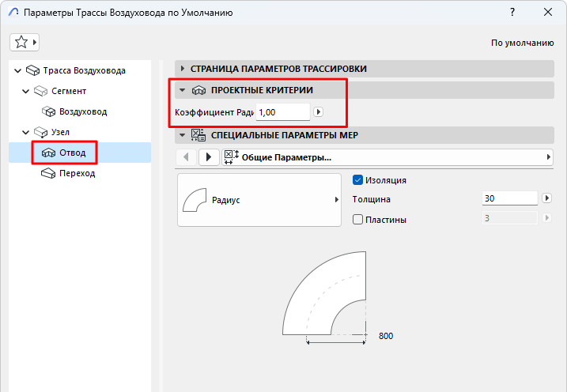Collapse Специальные параметры МЕР panel
This screenshot has height=392, width=567.
click(x=182, y=135)
